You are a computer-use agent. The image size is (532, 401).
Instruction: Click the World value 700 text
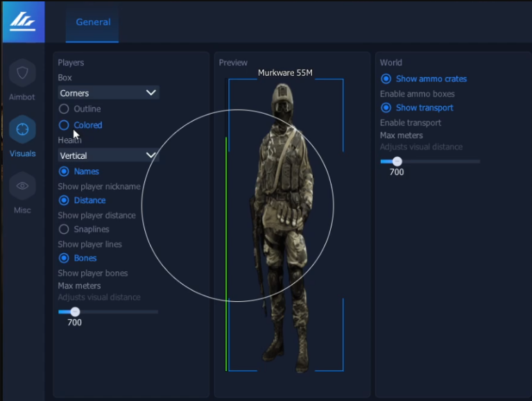click(x=397, y=172)
